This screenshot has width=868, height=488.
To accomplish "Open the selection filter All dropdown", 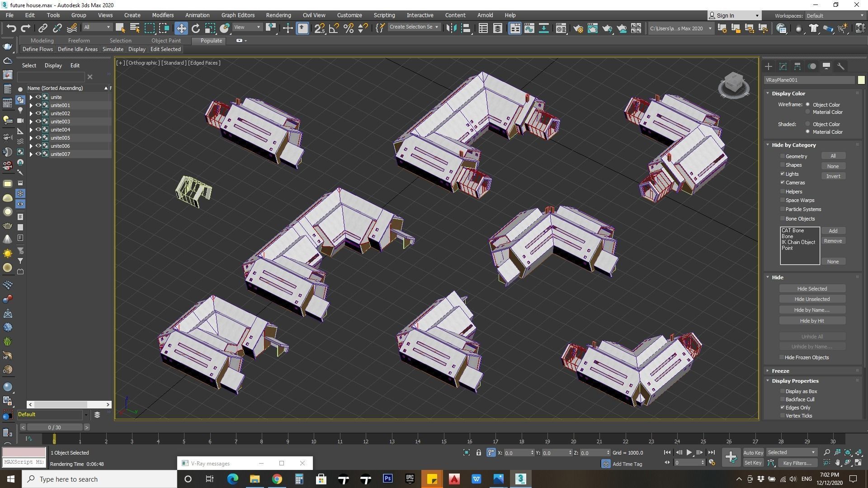I will coord(97,27).
